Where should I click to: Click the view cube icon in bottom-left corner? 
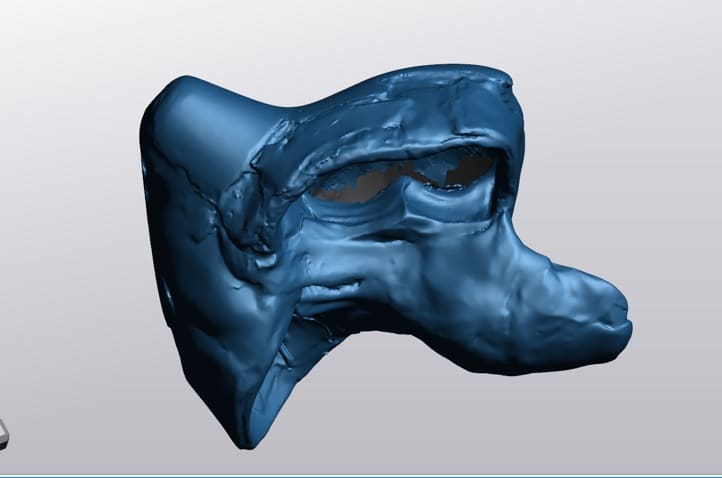coord(3,432)
